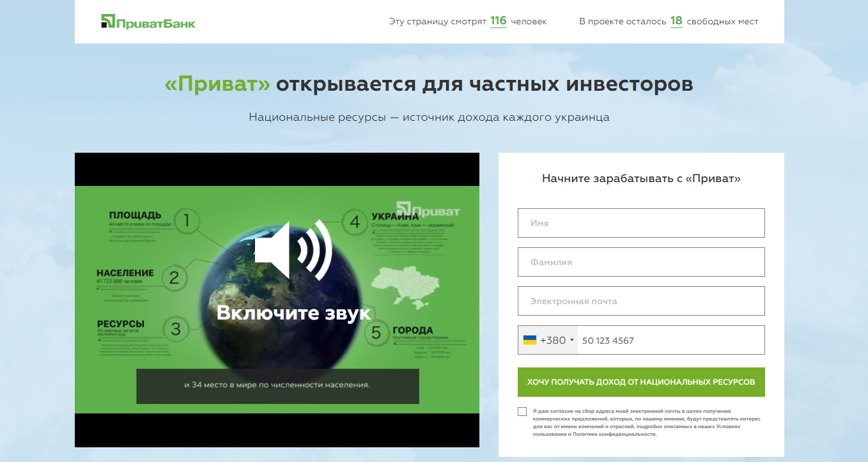Click the Фамилия input field
Image resolution: width=868 pixels, height=462 pixels.
click(x=641, y=262)
